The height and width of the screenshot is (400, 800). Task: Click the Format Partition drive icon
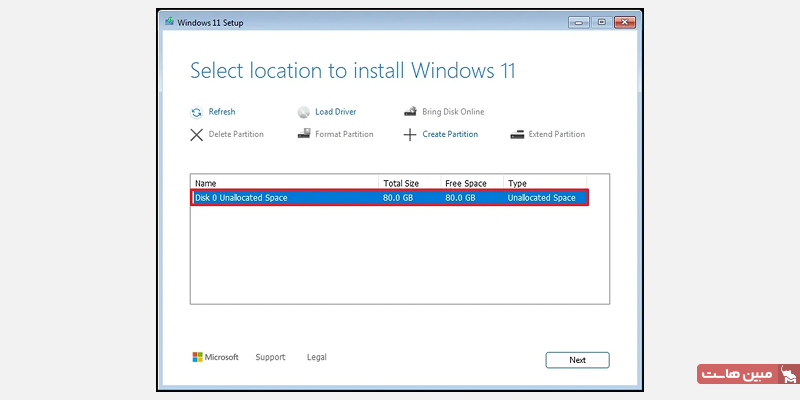point(304,134)
